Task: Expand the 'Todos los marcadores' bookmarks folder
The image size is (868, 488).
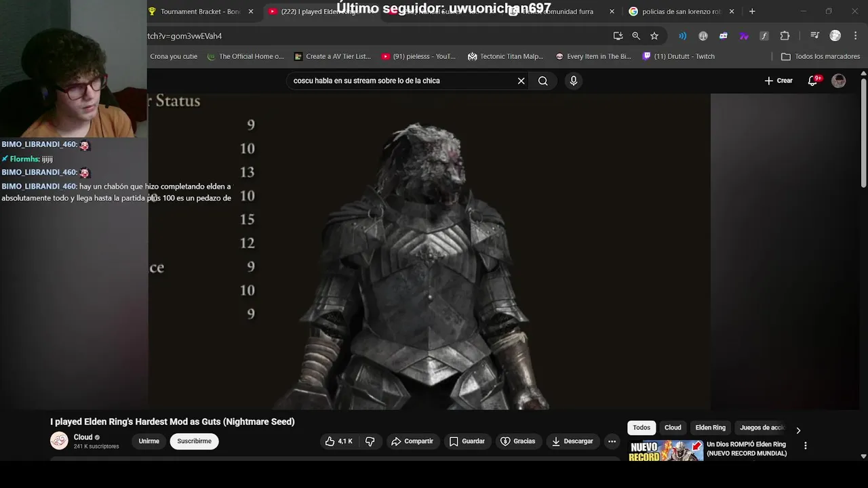Action: 821,56
